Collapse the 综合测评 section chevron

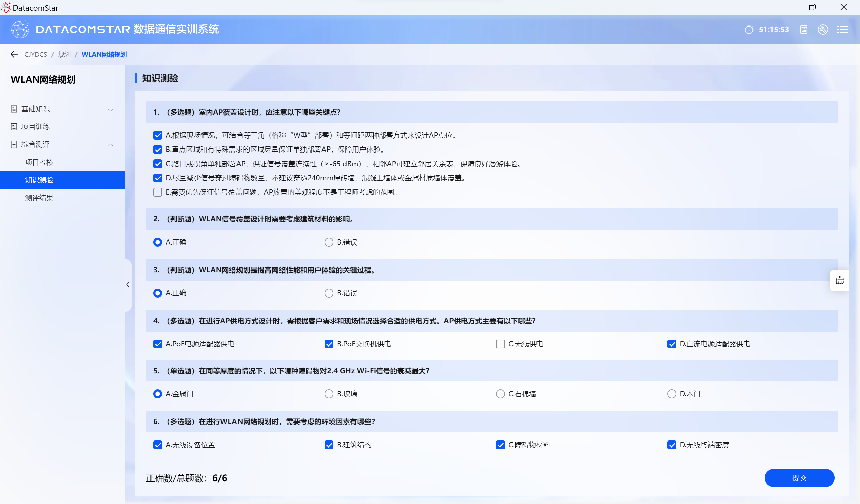click(110, 145)
